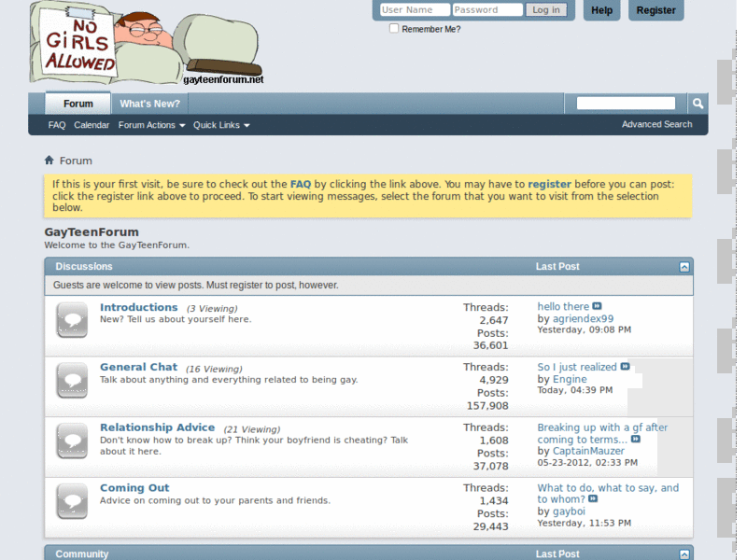Screen dimensions: 747x560
Task: Click the Introductions forum status icon
Action: pos(72,320)
